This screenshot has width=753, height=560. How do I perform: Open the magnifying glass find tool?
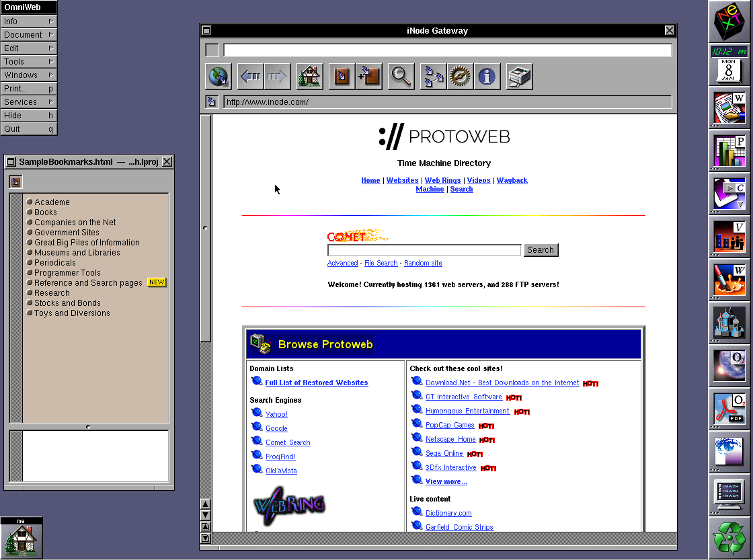tap(401, 77)
